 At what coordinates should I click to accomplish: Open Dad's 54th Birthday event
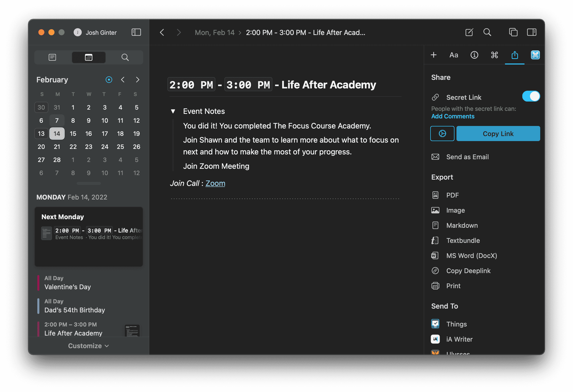89,306
